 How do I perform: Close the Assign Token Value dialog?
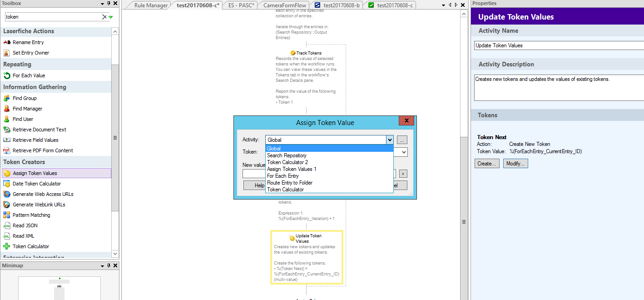click(406, 121)
